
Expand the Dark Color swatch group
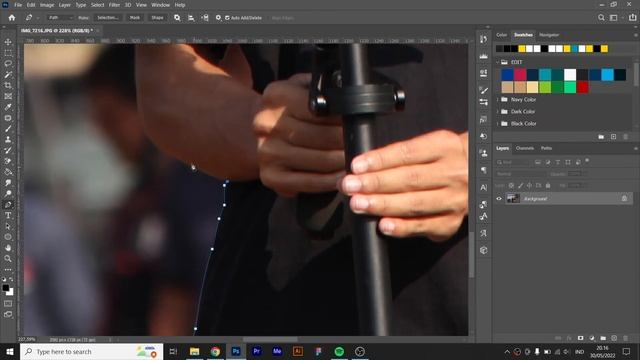click(x=498, y=111)
